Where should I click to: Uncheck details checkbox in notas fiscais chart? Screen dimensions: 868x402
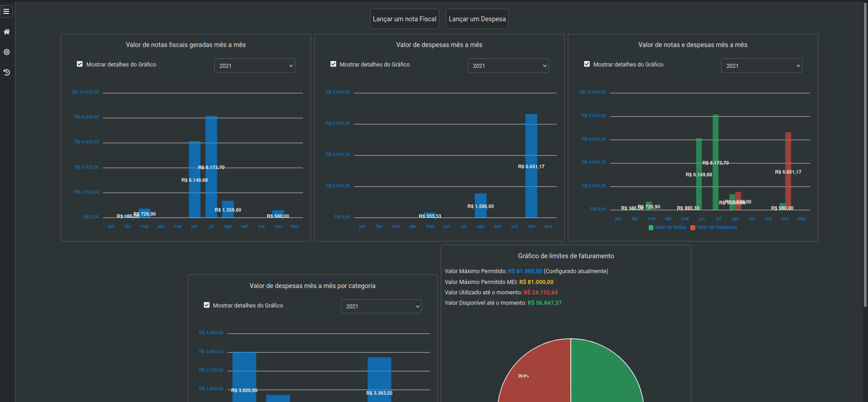[80, 64]
